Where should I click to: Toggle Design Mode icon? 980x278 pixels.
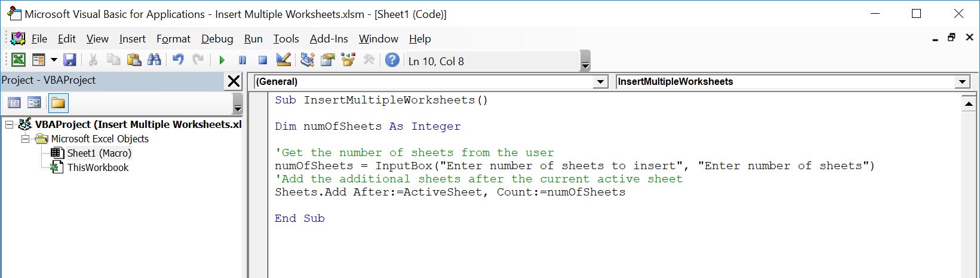(x=284, y=60)
